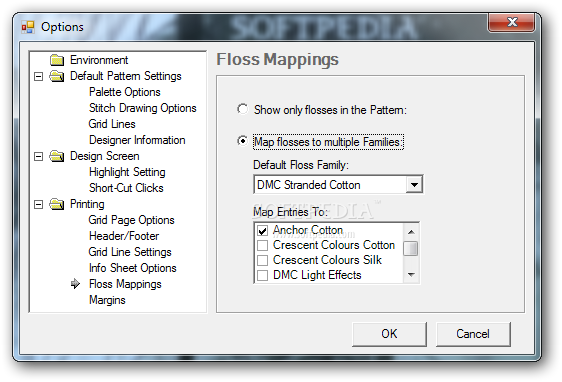Click the OK button
Image resolution: width=562 pixels, height=382 pixels.
click(389, 334)
